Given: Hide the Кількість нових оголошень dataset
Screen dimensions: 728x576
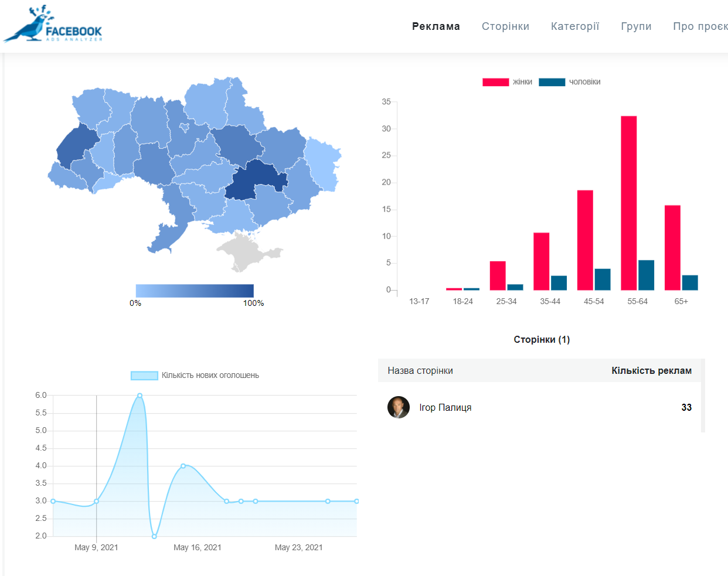Looking at the screenshot, I should coord(195,376).
